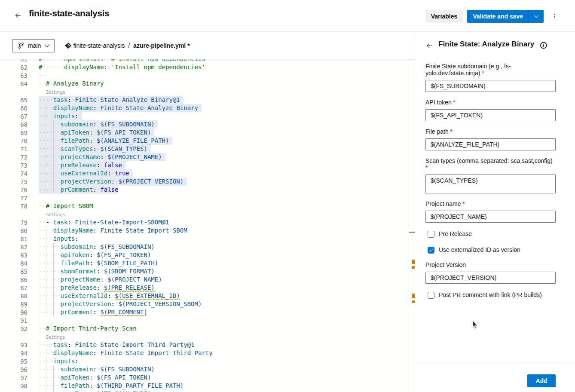This screenshot has width=575, height=392.
Task: Click the task: Finite-State-Analyze-Binary@1 line
Action: pos(113,100)
